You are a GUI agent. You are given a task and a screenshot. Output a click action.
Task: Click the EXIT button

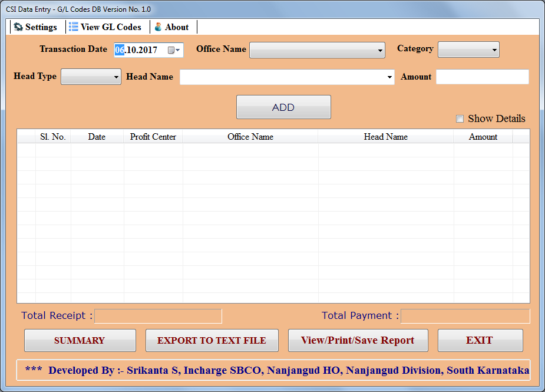tap(480, 340)
